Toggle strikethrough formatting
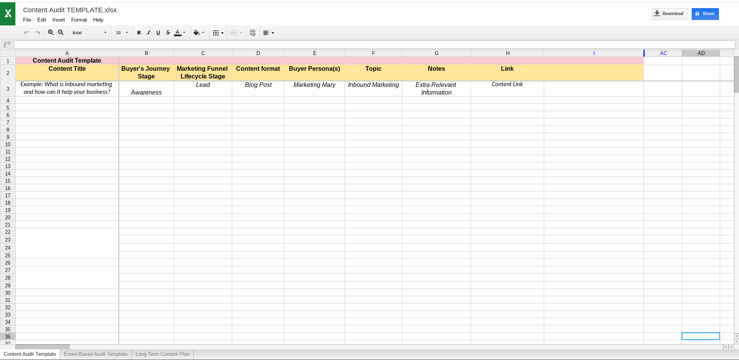 point(168,33)
